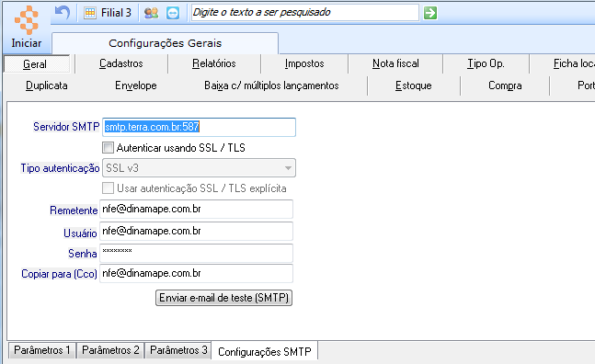The image size is (595, 364).
Task: Switch to Configurações Gerais window tab
Action: pyautogui.click(x=165, y=43)
